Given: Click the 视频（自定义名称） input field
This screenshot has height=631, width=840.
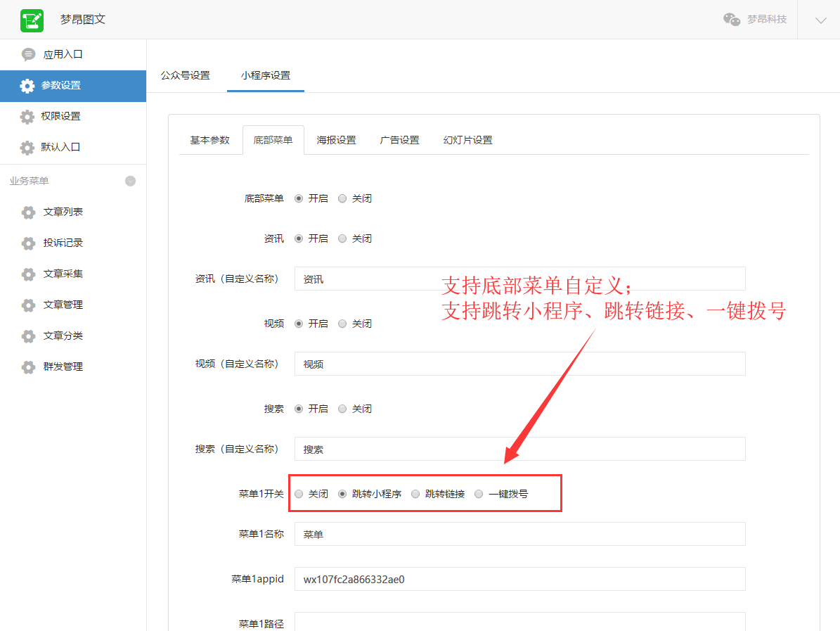Looking at the screenshot, I should pos(519,364).
